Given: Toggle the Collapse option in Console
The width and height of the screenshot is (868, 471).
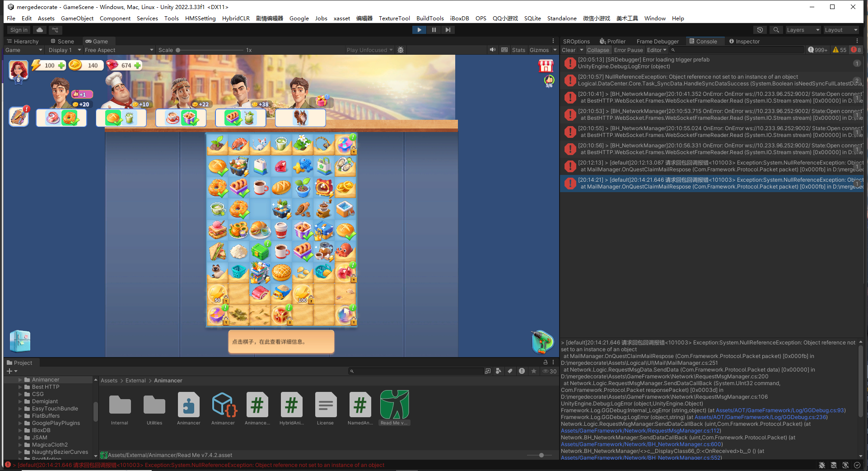Looking at the screenshot, I should pyautogui.click(x=598, y=50).
